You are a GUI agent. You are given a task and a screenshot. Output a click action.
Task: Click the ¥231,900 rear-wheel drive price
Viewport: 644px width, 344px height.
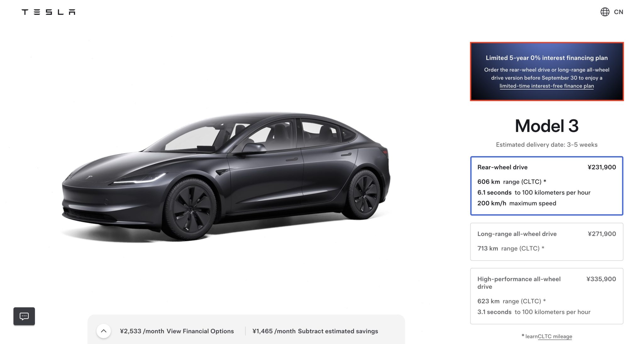click(602, 167)
